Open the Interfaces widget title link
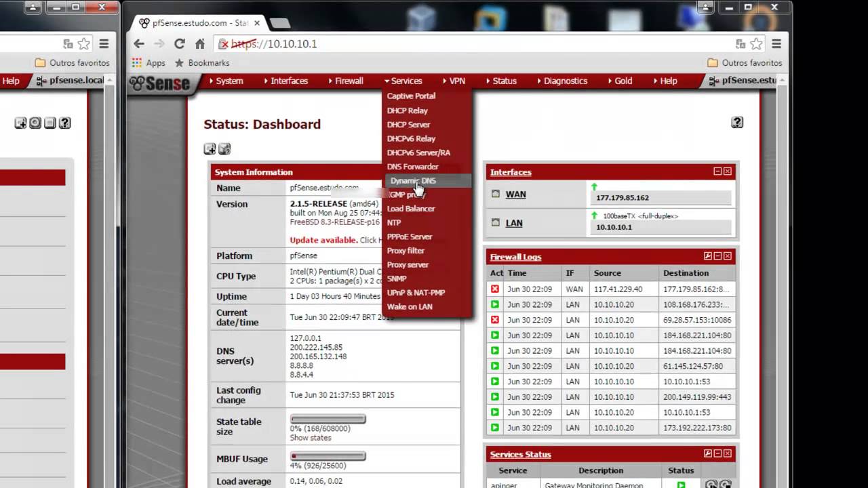The width and height of the screenshot is (868, 488). tap(511, 172)
